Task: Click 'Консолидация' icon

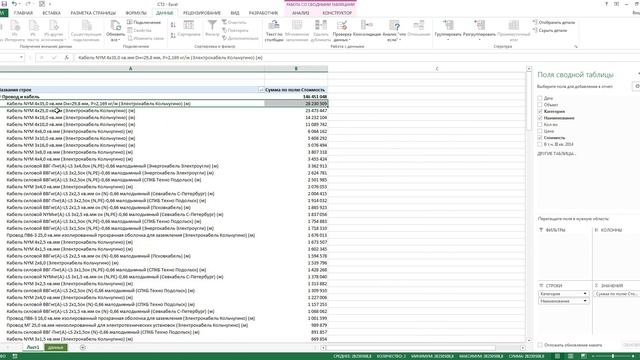Action: tap(367, 25)
